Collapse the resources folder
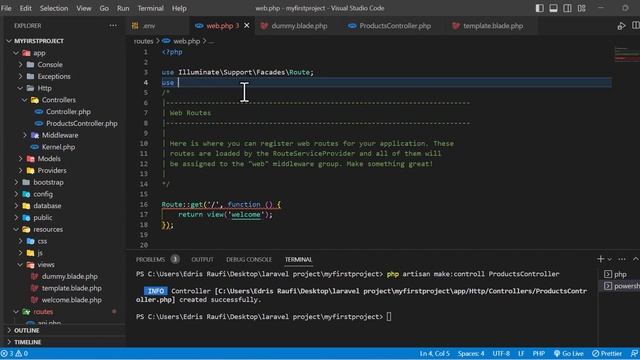Image resolution: width=640 pixels, height=360 pixels. pyautogui.click(x=16, y=229)
